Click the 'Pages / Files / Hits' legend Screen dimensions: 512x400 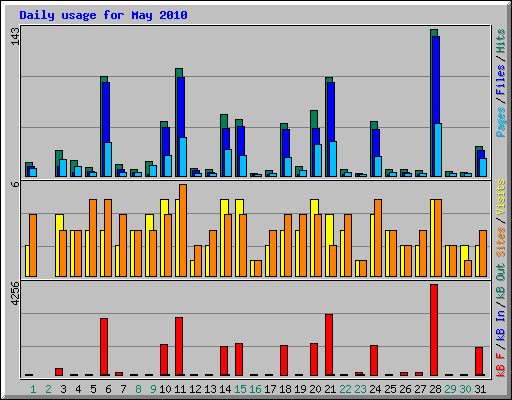point(501,83)
